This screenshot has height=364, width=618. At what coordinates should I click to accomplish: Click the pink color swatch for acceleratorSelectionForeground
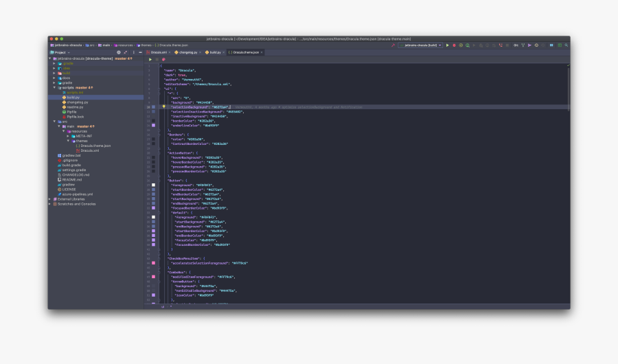pos(154,263)
